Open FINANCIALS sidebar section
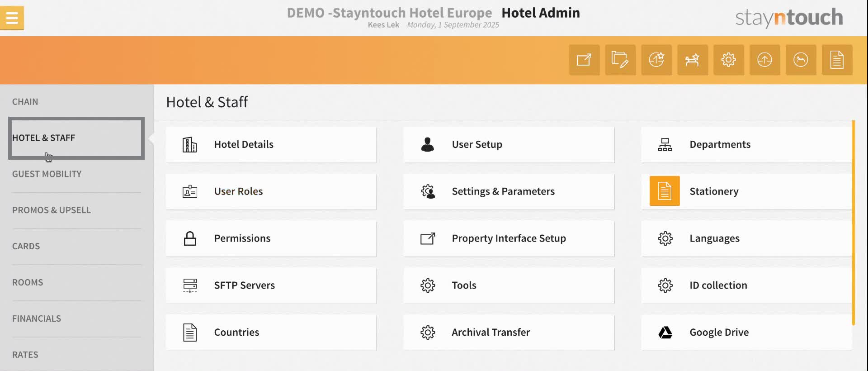The image size is (868, 371). coord(37,319)
